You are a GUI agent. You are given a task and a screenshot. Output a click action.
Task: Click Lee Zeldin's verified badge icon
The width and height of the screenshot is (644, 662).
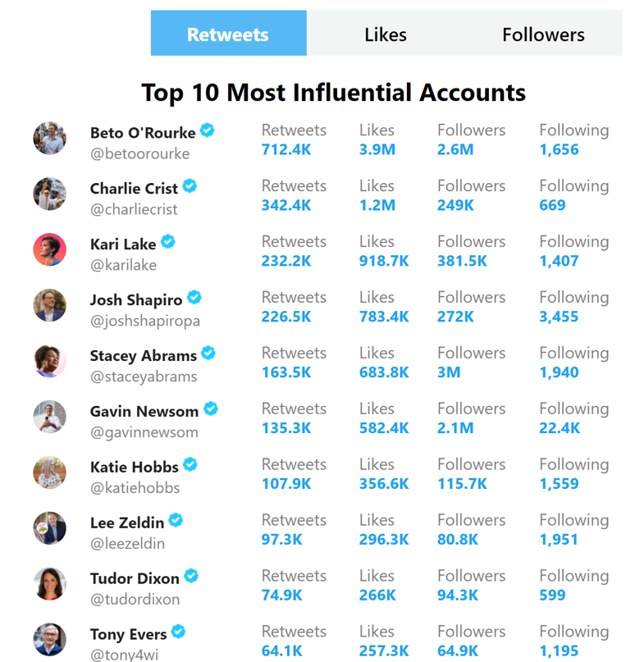(x=176, y=520)
